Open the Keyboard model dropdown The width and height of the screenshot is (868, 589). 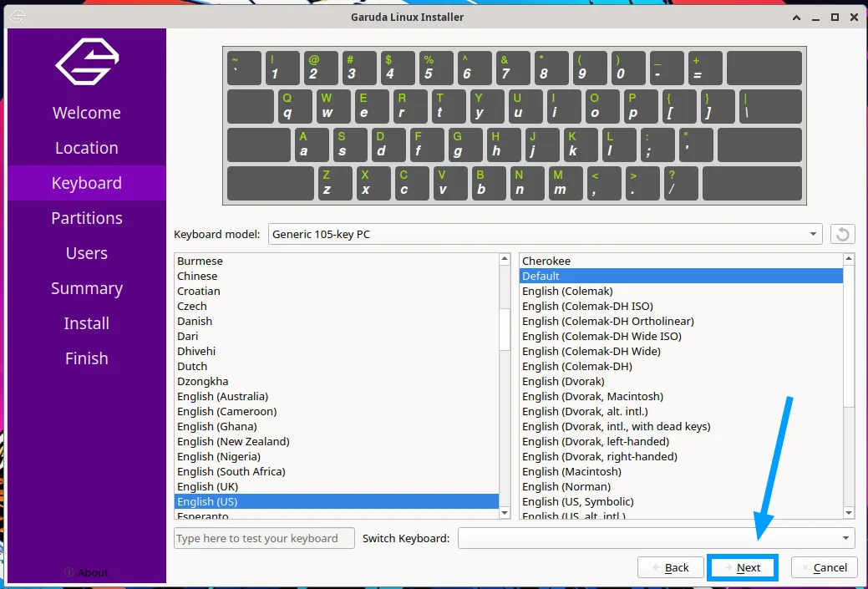[x=546, y=234]
